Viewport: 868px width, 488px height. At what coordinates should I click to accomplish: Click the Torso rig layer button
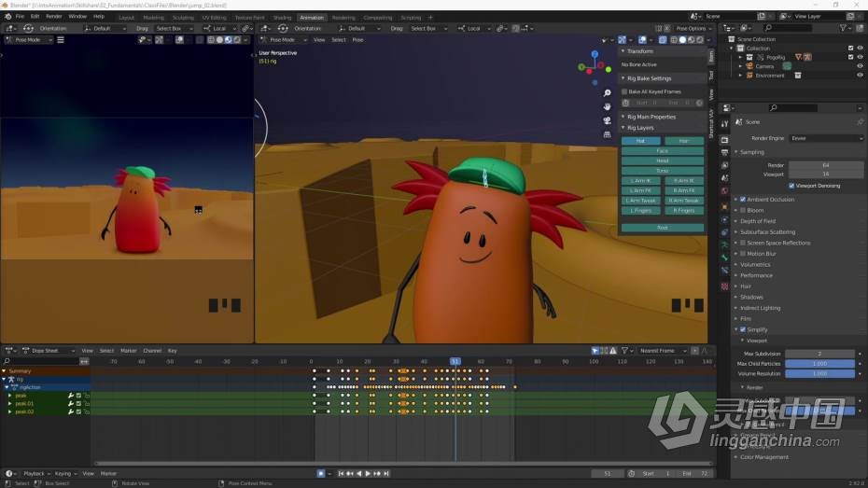(663, 171)
